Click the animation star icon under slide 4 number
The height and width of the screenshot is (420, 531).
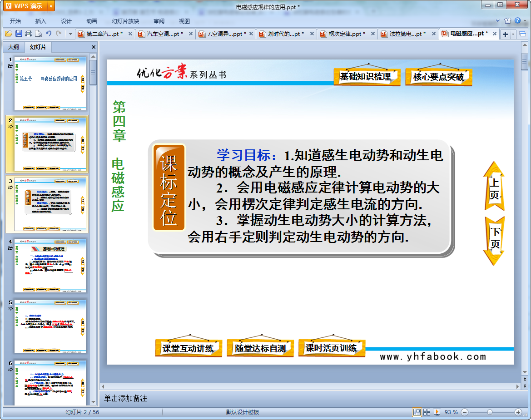[10, 248]
